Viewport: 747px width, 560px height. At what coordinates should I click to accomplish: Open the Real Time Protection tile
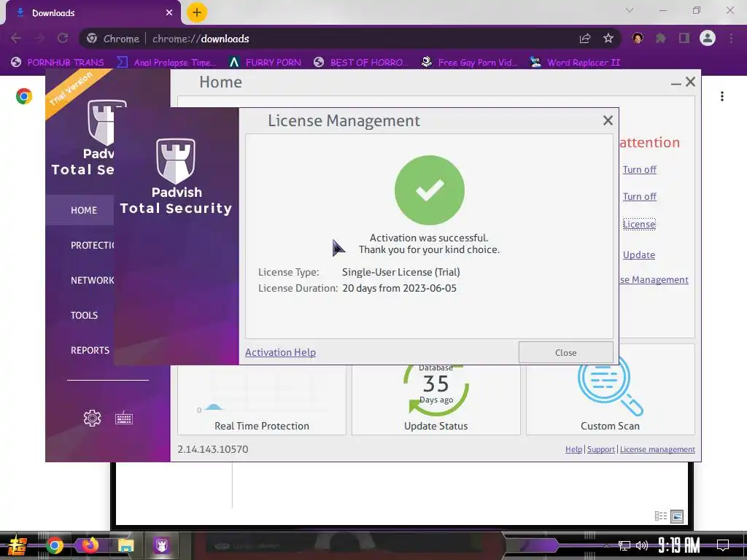pyautogui.click(x=262, y=399)
